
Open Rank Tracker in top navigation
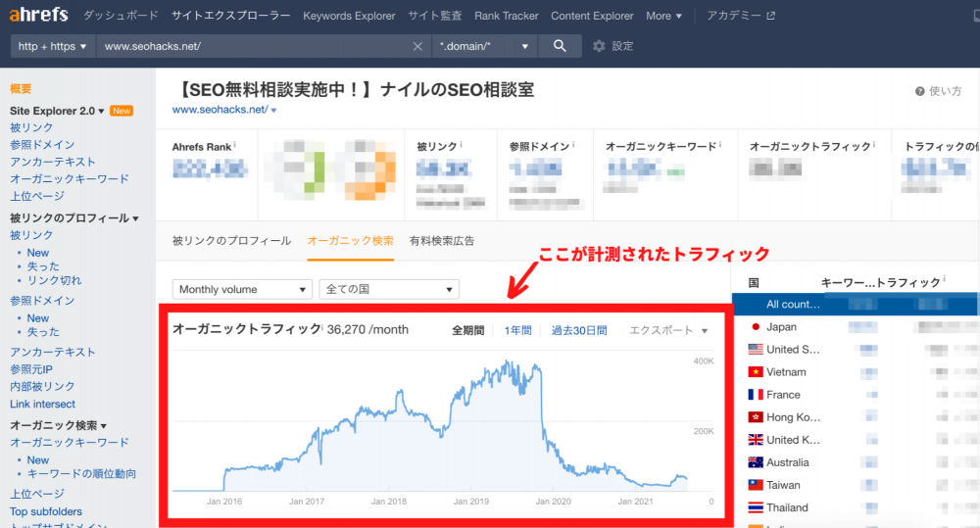click(x=507, y=16)
